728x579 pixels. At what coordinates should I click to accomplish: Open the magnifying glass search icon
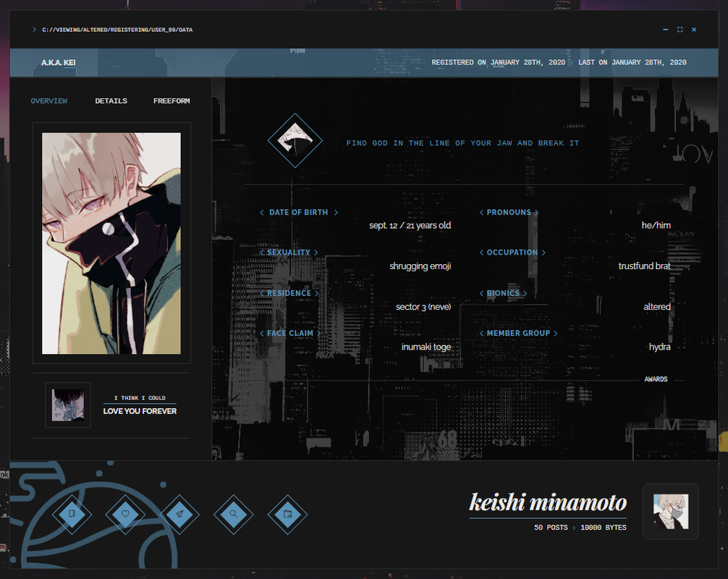pyautogui.click(x=234, y=514)
